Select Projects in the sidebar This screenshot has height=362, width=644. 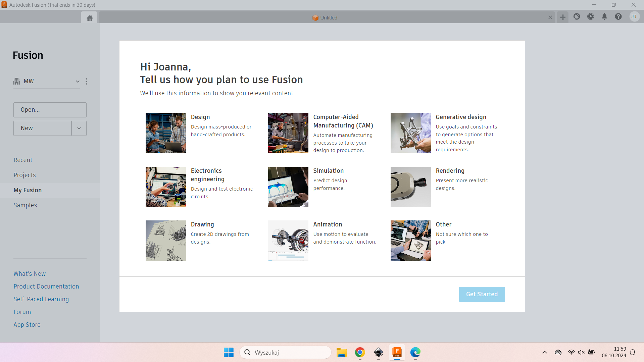click(24, 175)
